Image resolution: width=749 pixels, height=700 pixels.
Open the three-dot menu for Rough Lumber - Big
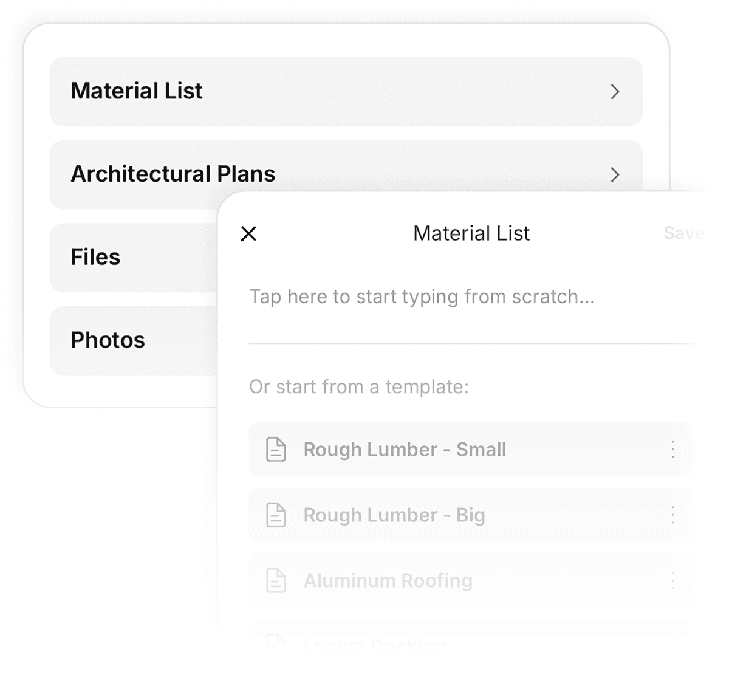click(672, 515)
